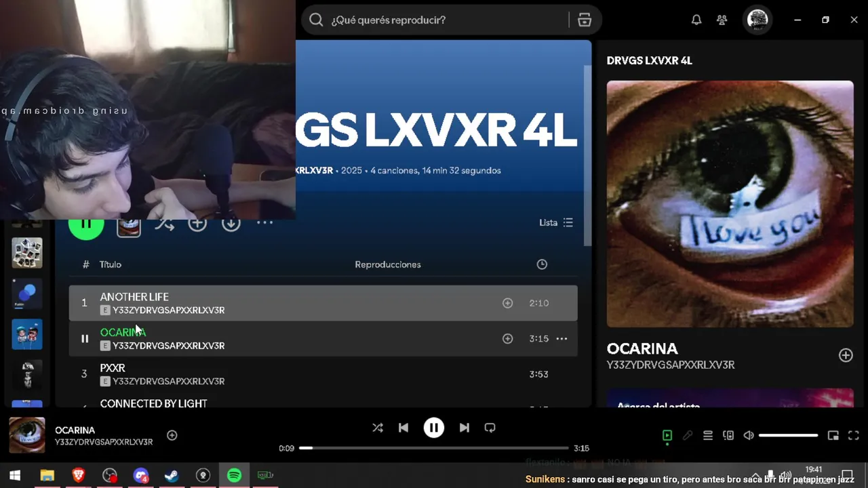
Task: Click the album cover thumbnail next to play
Action: click(129, 228)
